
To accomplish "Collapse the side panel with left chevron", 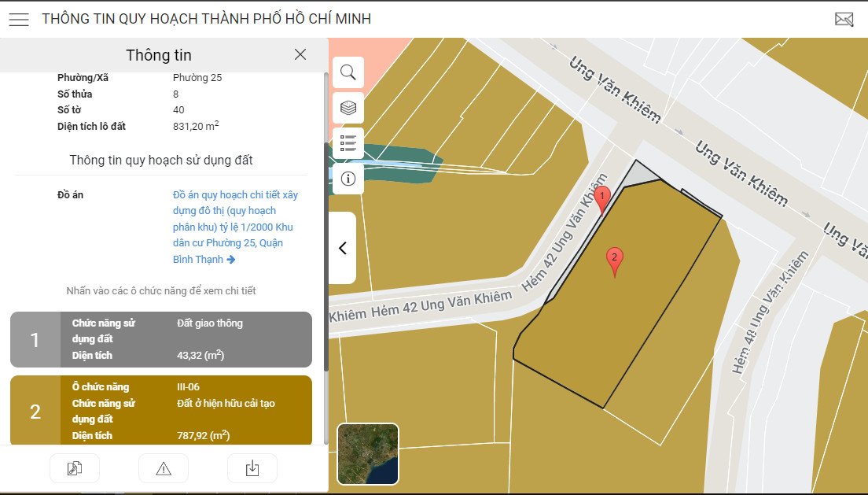I will coord(343,248).
